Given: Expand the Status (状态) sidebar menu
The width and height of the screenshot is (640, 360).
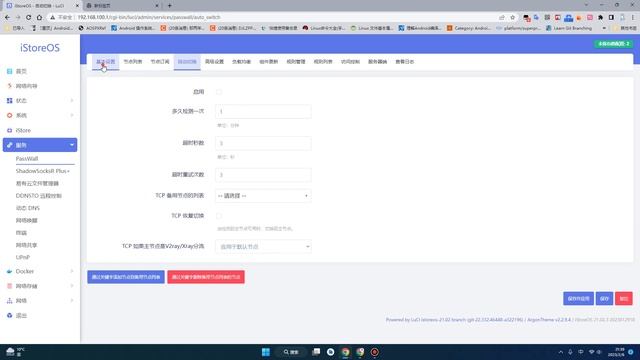Looking at the screenshot, I should [x=72, y=100].
